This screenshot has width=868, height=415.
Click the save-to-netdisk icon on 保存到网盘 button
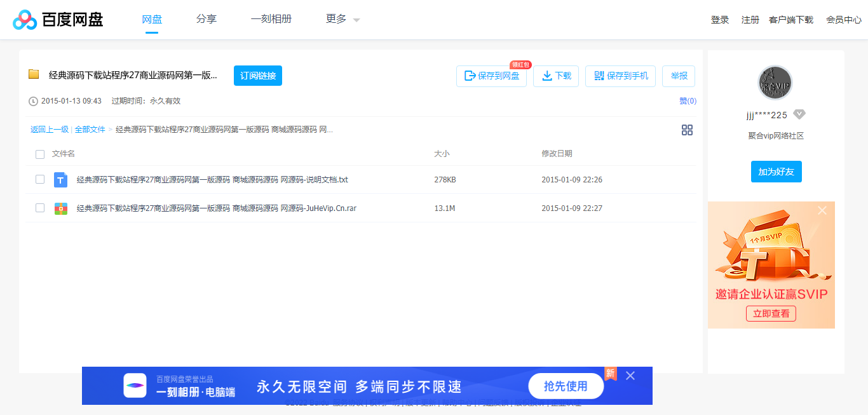(469, 76)
